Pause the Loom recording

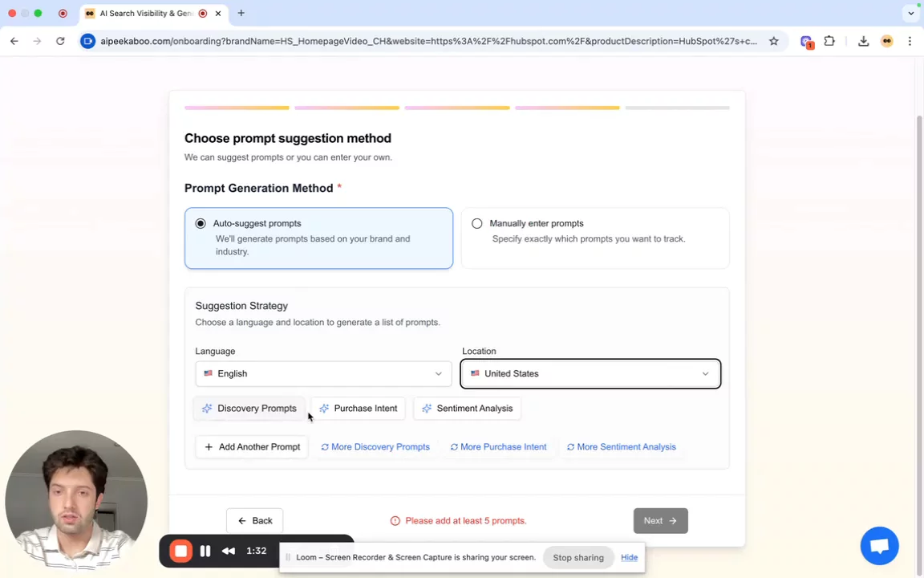tap(205, 551)
